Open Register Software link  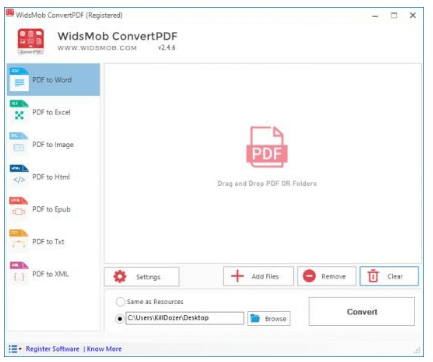coord(52,349)
